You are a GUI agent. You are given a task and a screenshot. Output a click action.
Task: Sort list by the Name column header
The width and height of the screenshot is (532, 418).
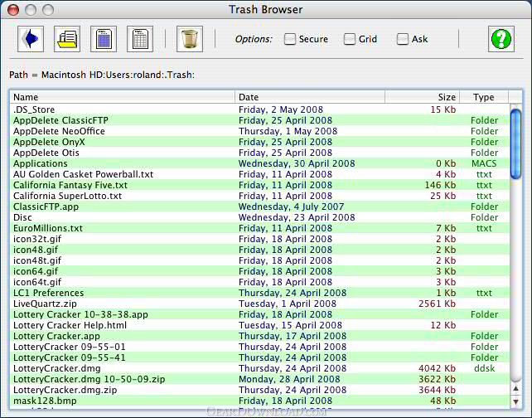pos(123,97)
